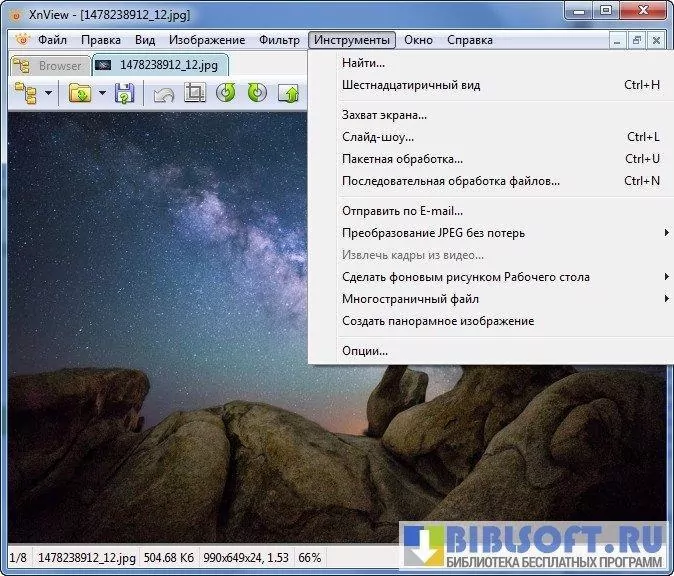
Task: Start Слайд-шоу from the Инструменты menu
Action: 377,137
